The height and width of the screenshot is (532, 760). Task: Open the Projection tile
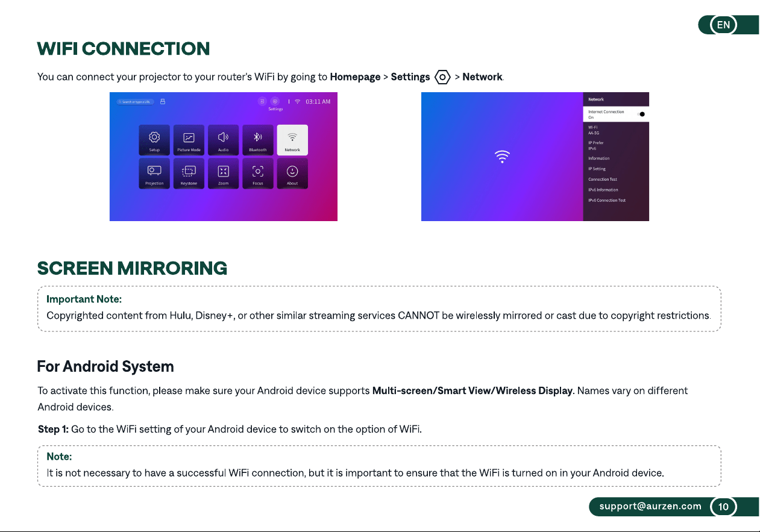pos(154,174)
